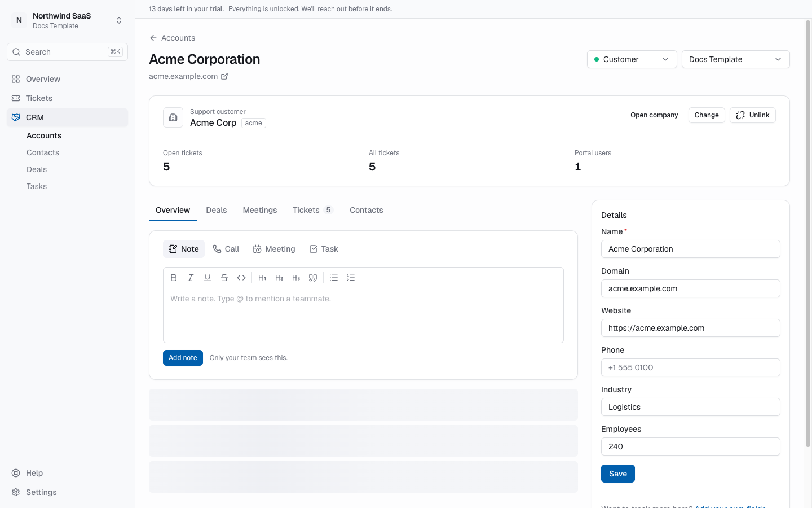Image resolution: width=812 pixels, height=508 pixels.
Task: Select the Call activity type
Action: pyautogui.click(x=226, y=249)
